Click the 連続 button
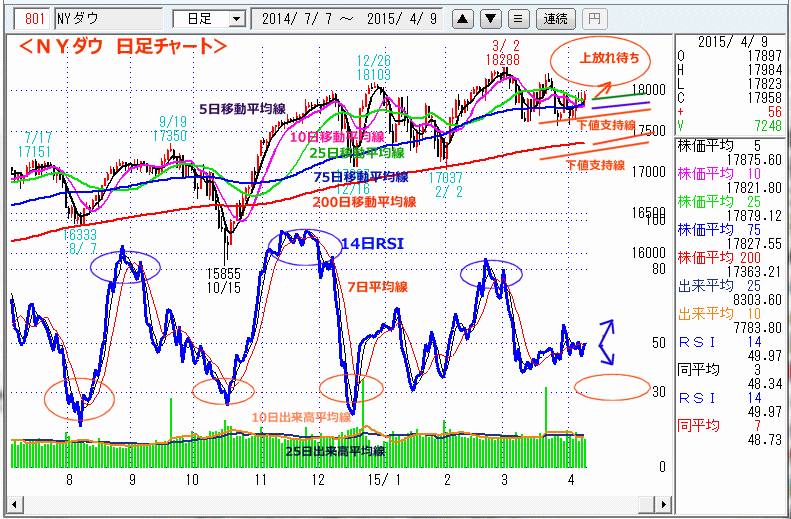791x519 pixels. [x=555, y=20]
